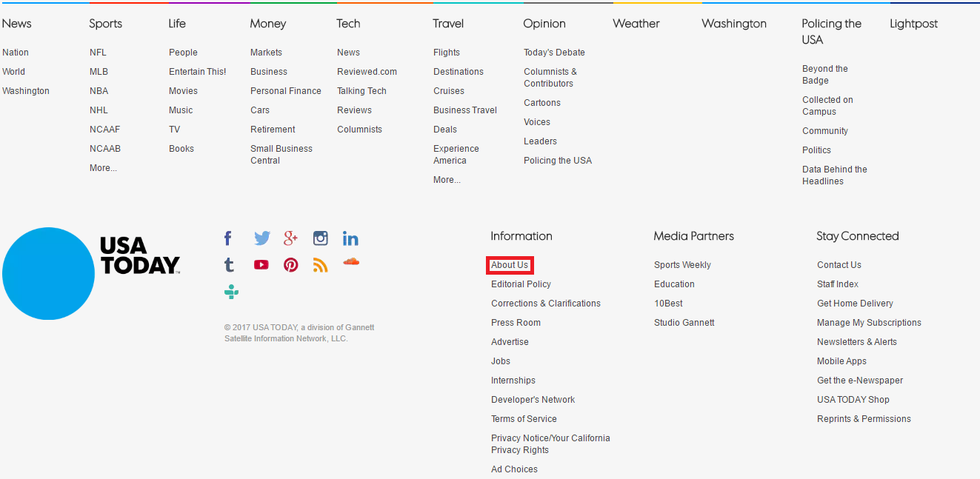
Task: Click the LinkedIn icon
Action: tap(350, 238)
